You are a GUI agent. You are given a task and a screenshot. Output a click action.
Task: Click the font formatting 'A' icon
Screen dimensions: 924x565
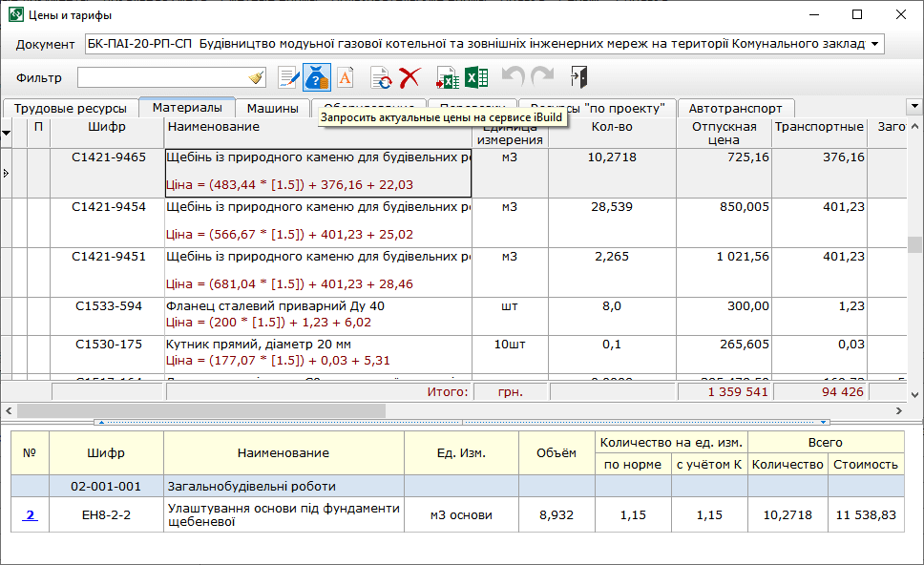tap(345, 77)
